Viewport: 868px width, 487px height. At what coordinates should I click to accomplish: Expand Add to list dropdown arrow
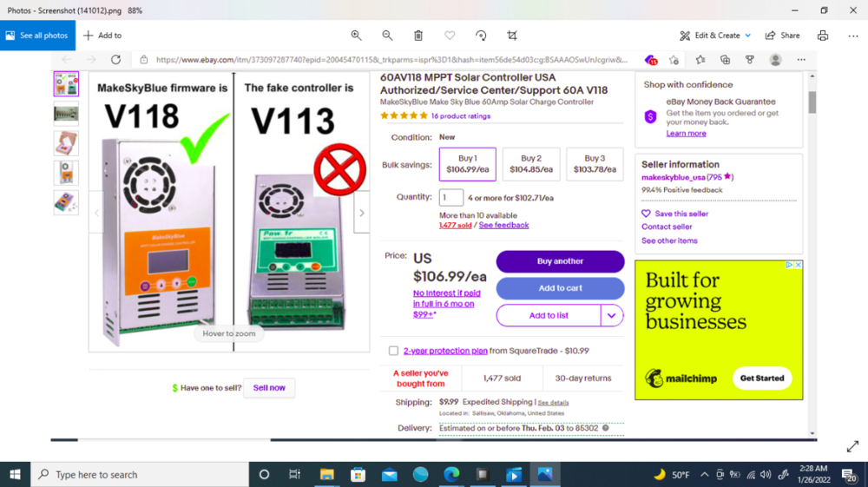[612, 315]
